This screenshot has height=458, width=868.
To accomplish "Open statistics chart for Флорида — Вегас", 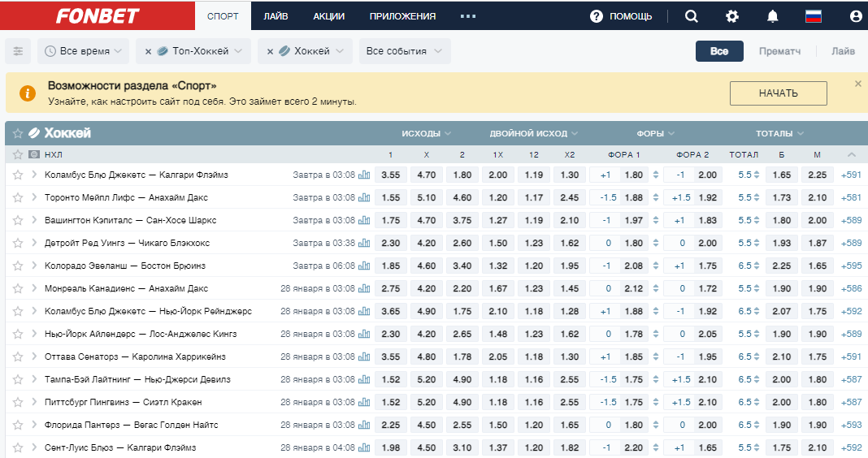I will [x=364, y=425].
